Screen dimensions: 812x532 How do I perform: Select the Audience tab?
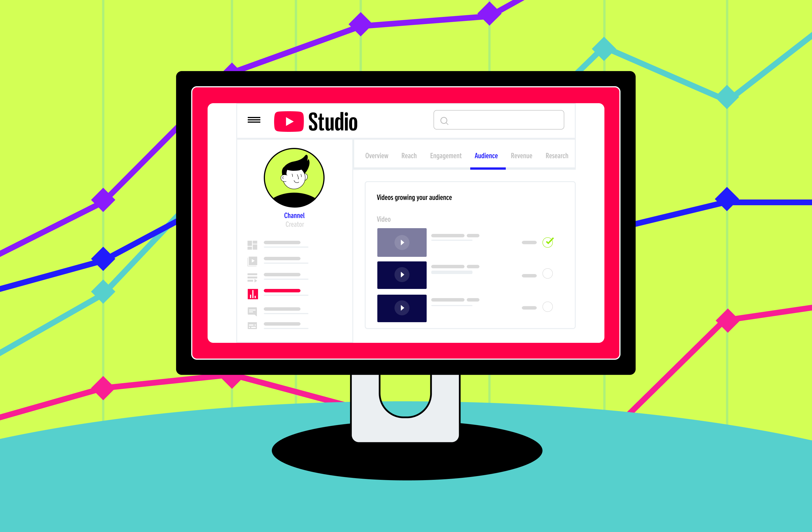[487, 155]
